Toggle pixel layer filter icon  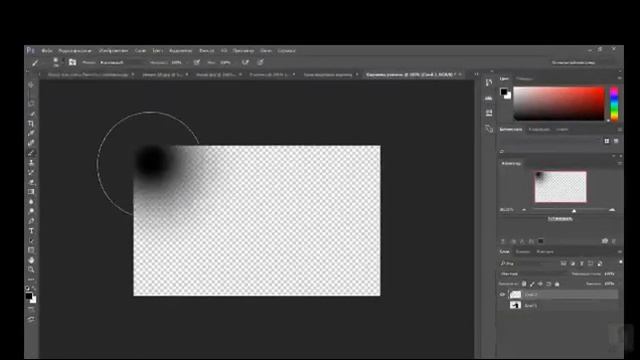tap(563, 263)
